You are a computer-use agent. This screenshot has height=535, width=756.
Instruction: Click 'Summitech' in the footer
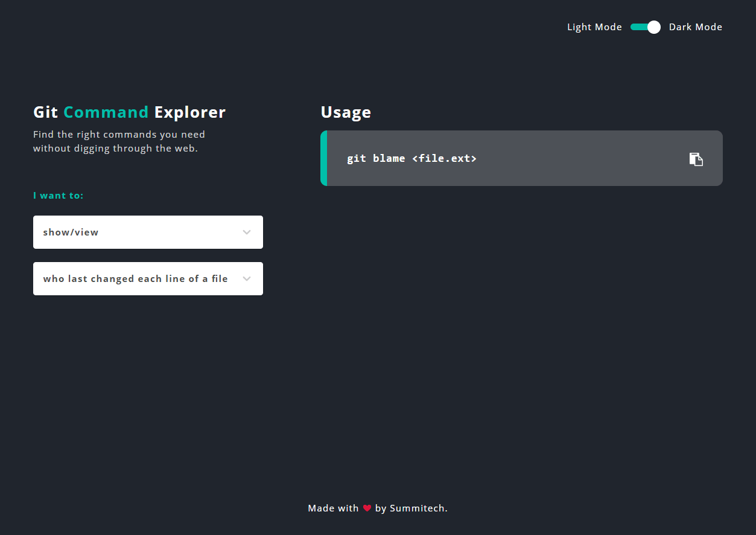(x=417, y=508)
